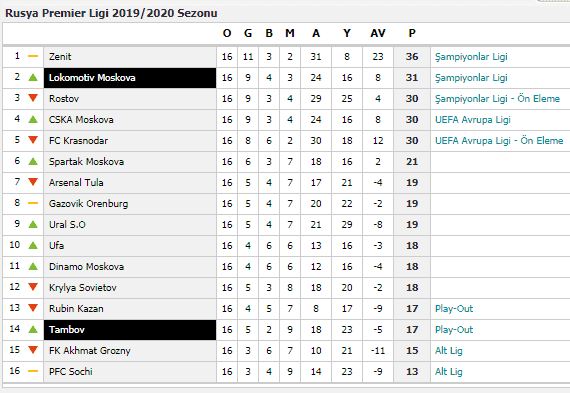Click the red down arrow next to Rubin Kazan

coord(33,308)
